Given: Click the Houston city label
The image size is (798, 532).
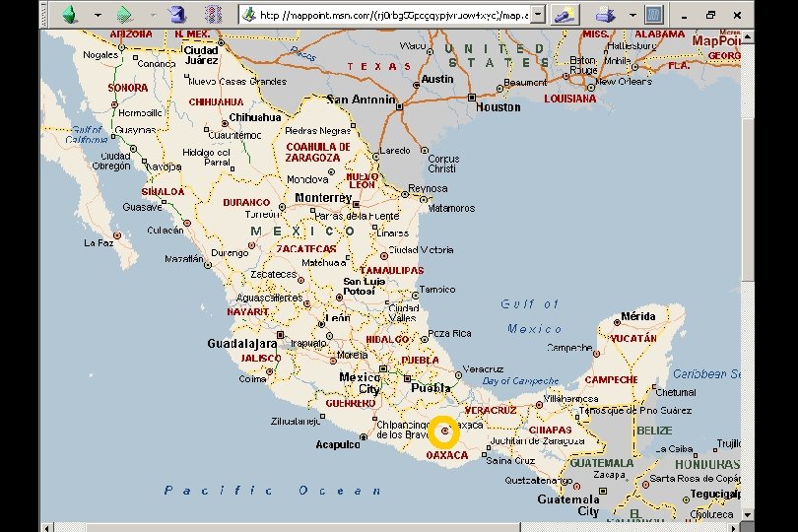Looking at the screenshot, I should tap(499, 107).
